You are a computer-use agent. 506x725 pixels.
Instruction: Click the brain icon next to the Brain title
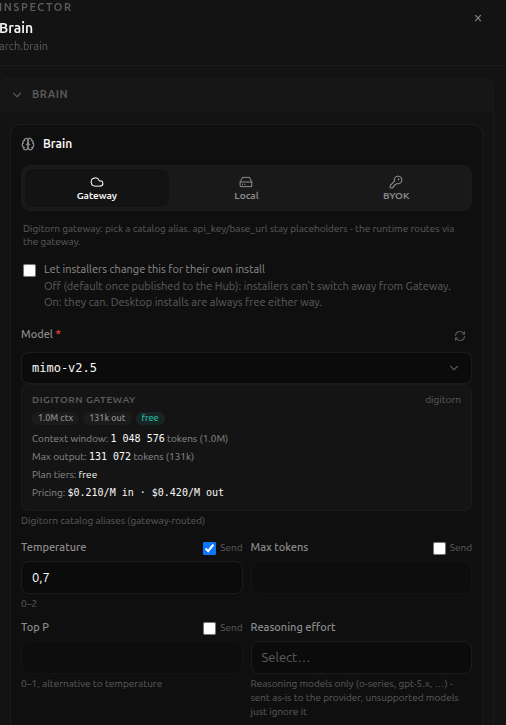point(28,144)
